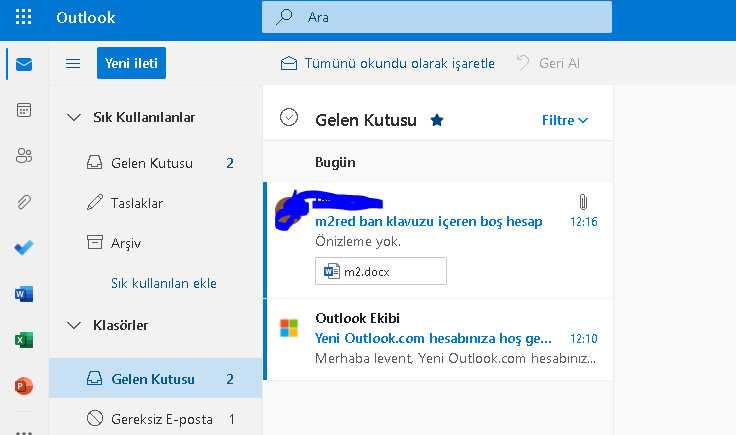736x435 pixels.
Task: Click attachment paperclip on m2red email
Action: point(583,202)
